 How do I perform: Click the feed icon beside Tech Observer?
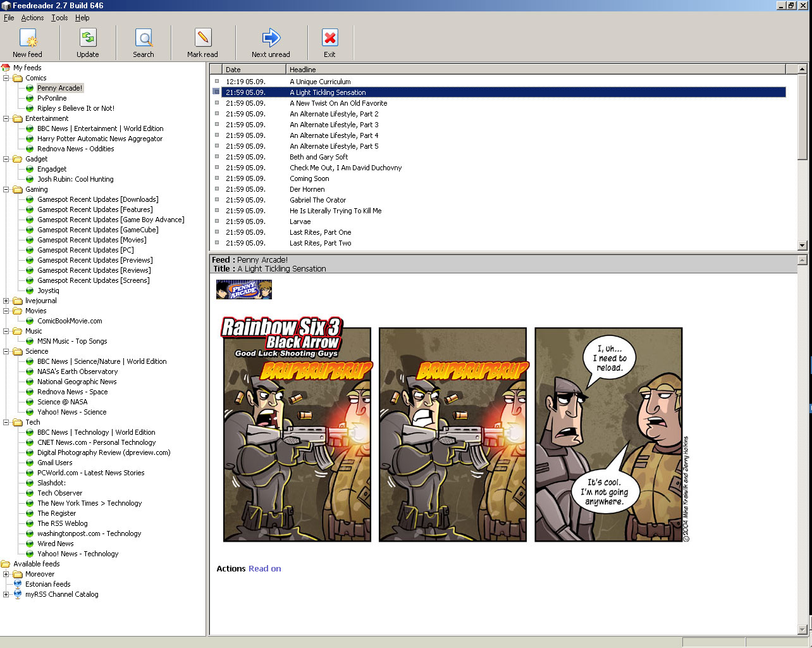30,493
